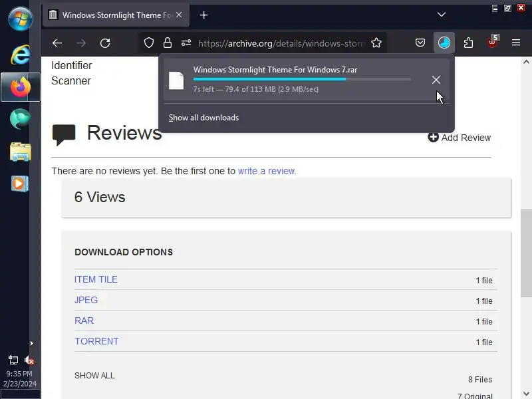Image resolution: width=532 pixels, height=399 pixels.
Task: Click the Show Desktop strip below date
Action: coord(20,394)
